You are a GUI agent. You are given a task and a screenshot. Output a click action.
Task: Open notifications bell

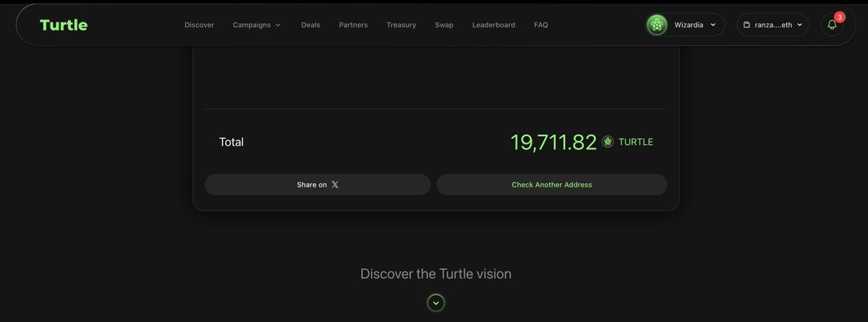click(x=832, y=25)
